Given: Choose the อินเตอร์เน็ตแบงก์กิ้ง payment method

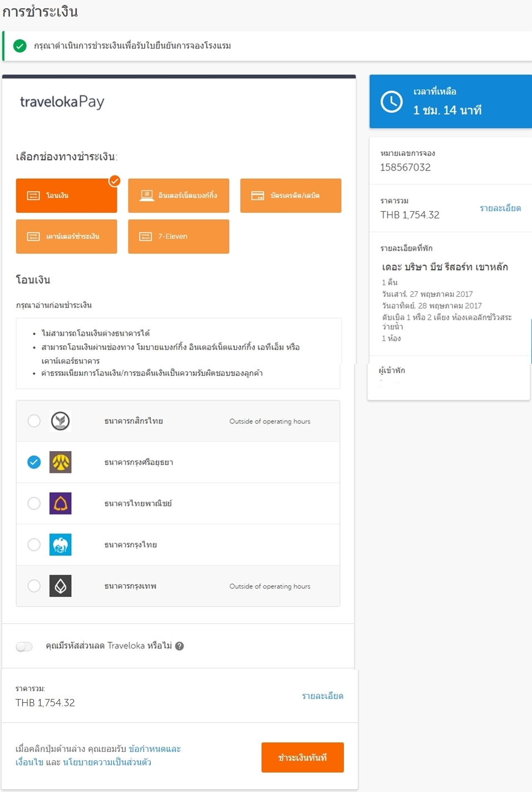Looking at the screenshot, I should coord(179,195).
